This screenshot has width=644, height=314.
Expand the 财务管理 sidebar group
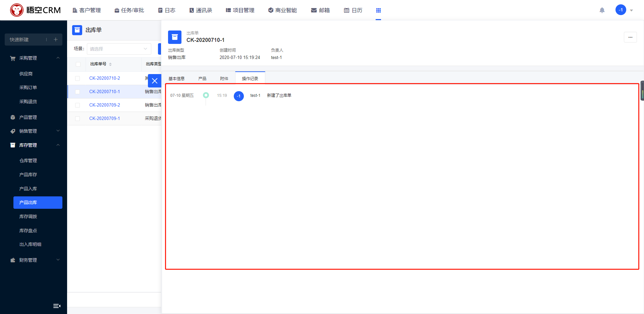(58, 260)
